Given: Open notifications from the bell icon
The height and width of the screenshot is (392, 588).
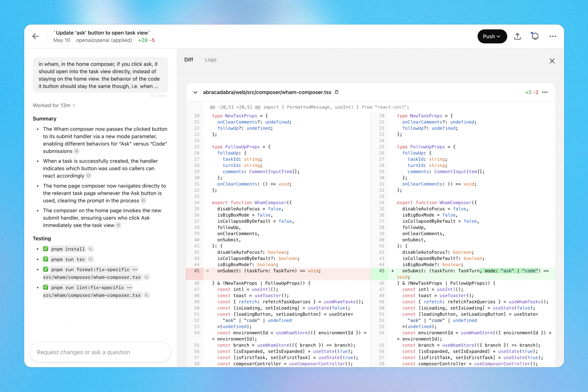Looking at the screenshot, I should click(535, 36).
